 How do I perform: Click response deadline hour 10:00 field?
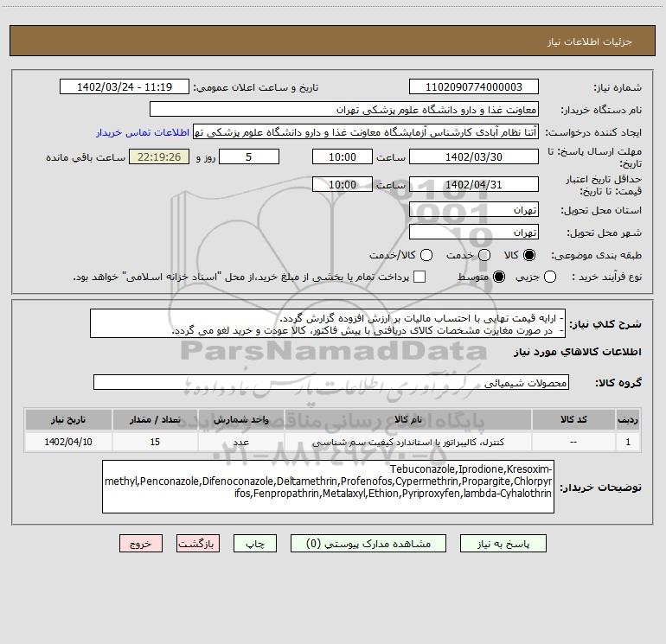click(x=343, y=156)
